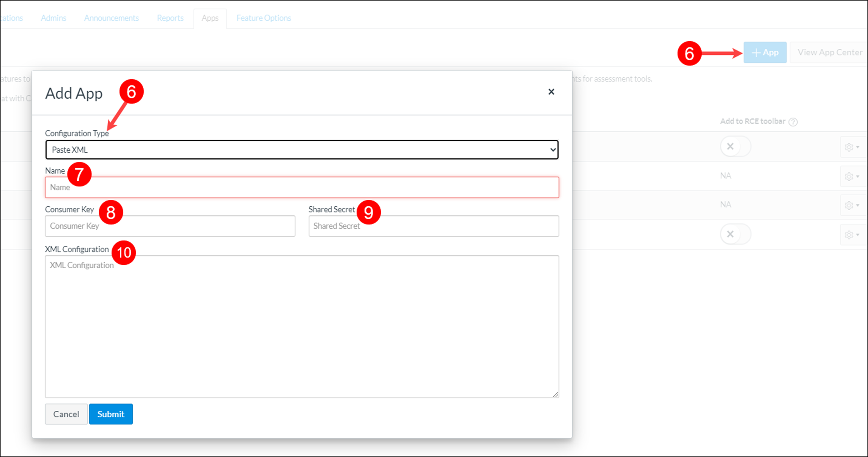Open the second row's gear settings menu
The width and height of the screenshot is (868, 457).
[852, 177]
